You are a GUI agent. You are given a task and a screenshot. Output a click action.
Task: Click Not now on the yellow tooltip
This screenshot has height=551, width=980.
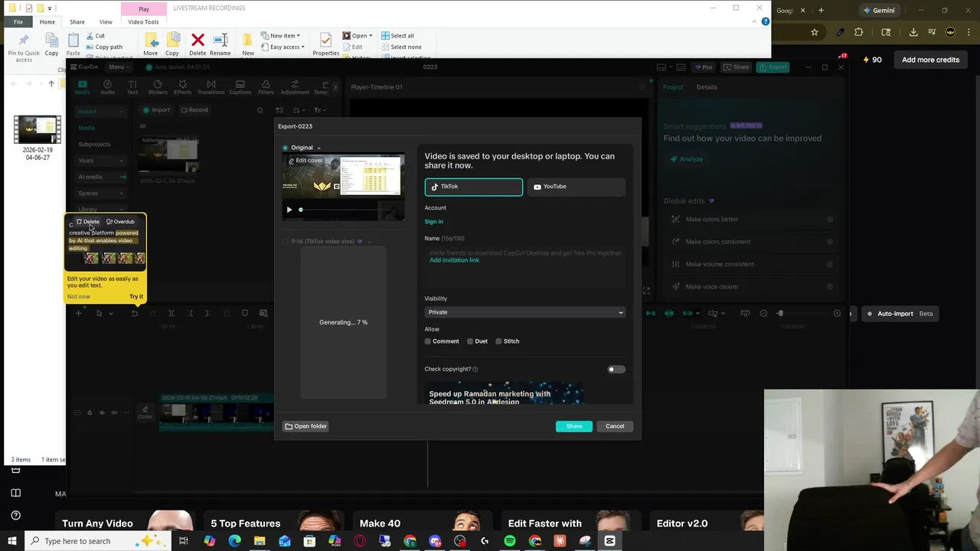pos(78,297)
